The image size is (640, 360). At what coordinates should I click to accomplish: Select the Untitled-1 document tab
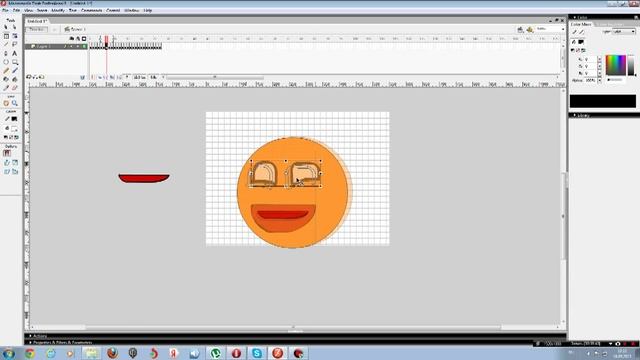point(37,21)
